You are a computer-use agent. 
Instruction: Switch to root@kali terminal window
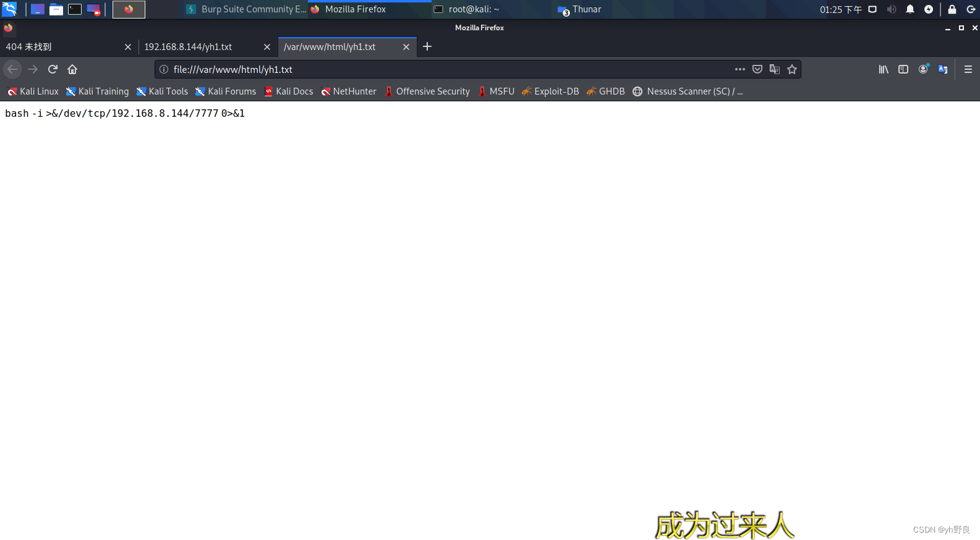[493, 9]
